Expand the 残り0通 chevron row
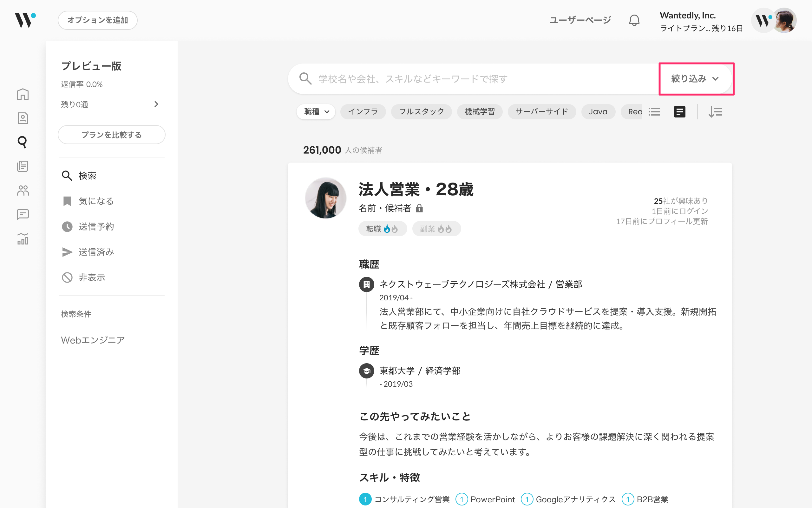The height and width of the screenshot is (508, 812). 110,104
